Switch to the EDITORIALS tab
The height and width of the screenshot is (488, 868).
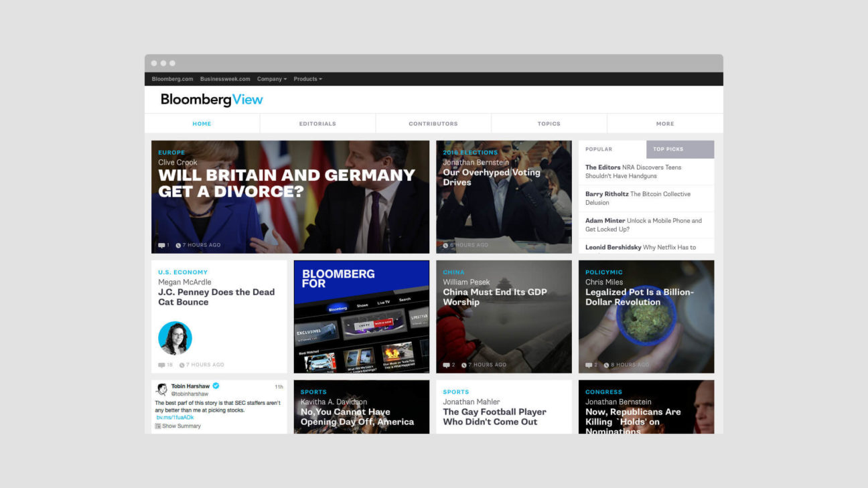coord(317,123)
